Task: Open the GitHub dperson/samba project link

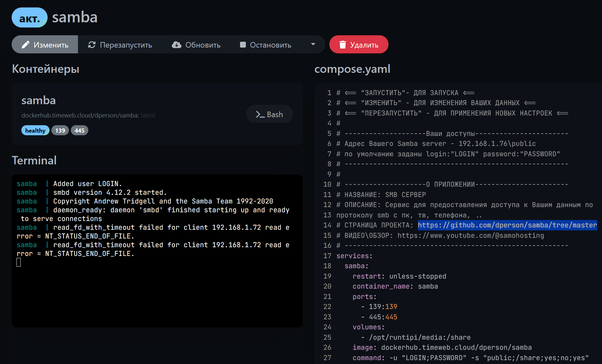Action: point(507,225)
